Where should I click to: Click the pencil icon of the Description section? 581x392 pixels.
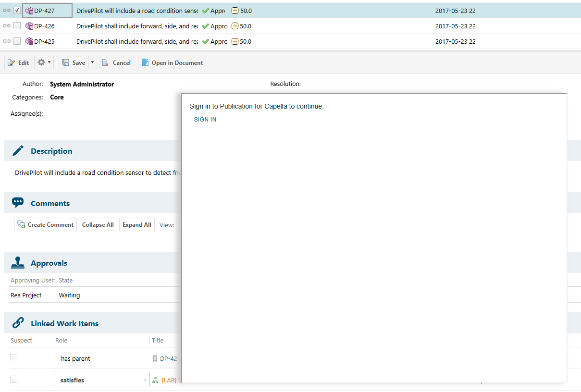(18, 151)
